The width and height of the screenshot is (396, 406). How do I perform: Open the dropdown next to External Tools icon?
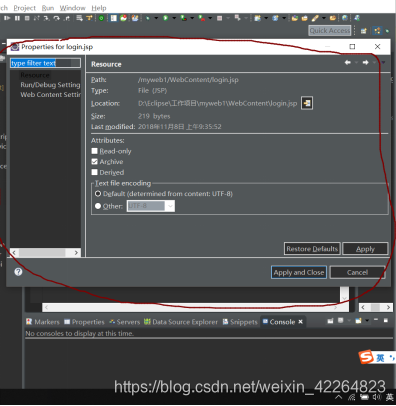(x=210, y=18)
